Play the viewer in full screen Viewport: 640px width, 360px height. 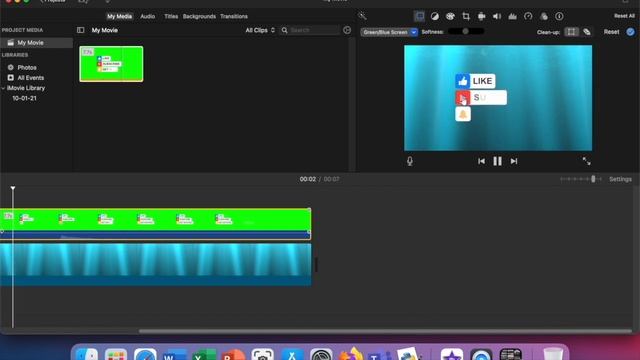tap(587, 161)
